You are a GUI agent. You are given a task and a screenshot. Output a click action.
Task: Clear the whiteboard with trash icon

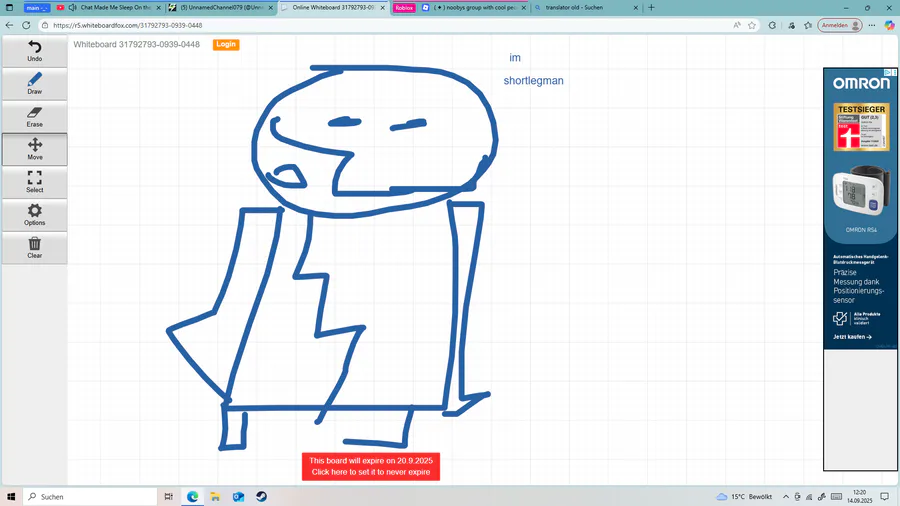34,247
